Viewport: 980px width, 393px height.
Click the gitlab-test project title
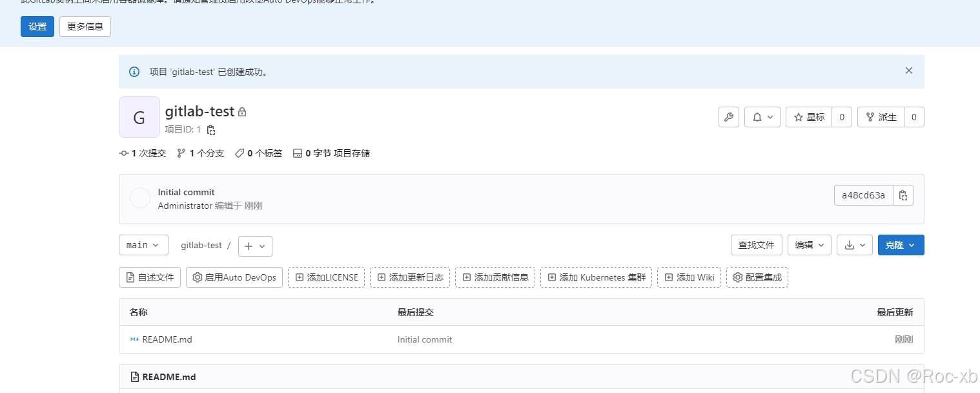pos(199,111)
